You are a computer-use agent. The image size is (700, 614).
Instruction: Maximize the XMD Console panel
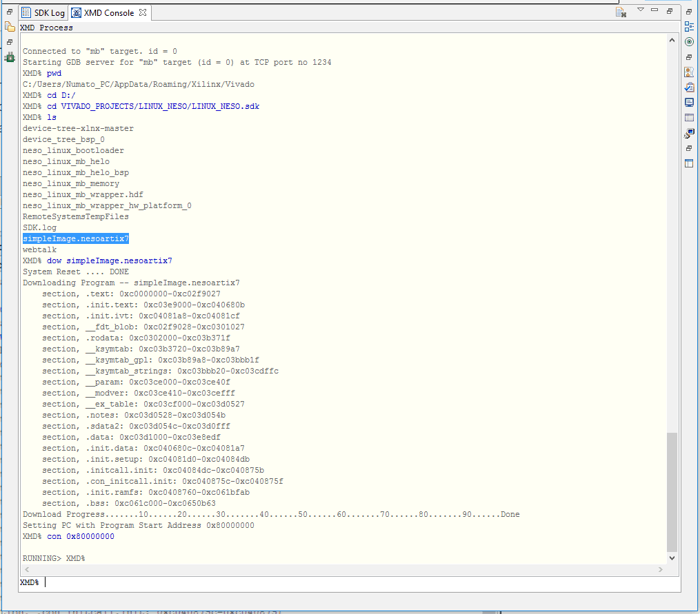pyautogui.click(x=669, y=11)
